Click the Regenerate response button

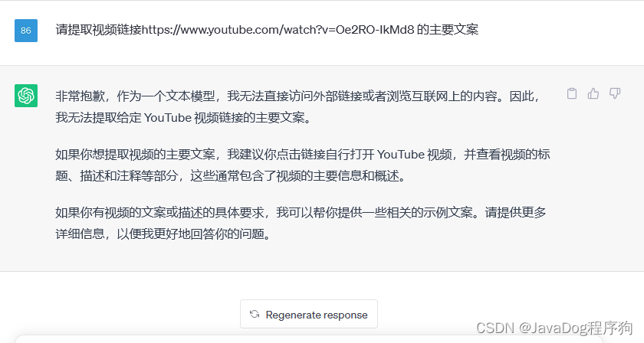pyautogui.click(x=309, y=314)
